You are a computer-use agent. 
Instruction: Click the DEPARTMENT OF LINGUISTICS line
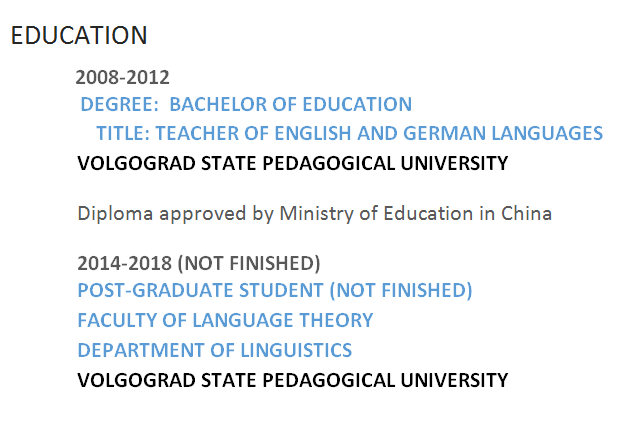214,351
